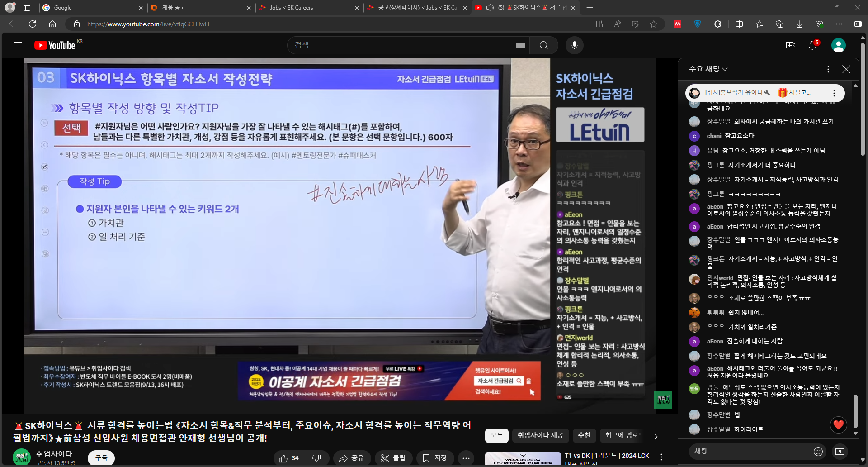Viewport: 868px width, 467px height.
Task: Select 취업사이다 제공 filter chip
Action: tap(540, 435)
